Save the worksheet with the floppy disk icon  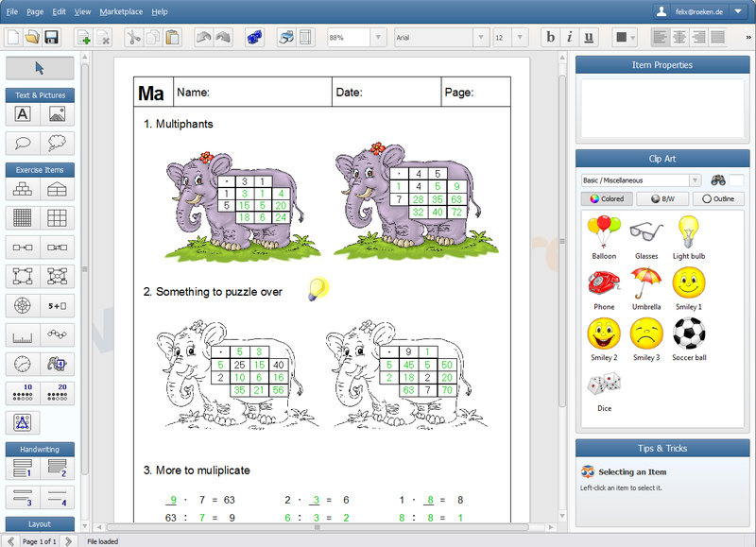pos(51,37)
